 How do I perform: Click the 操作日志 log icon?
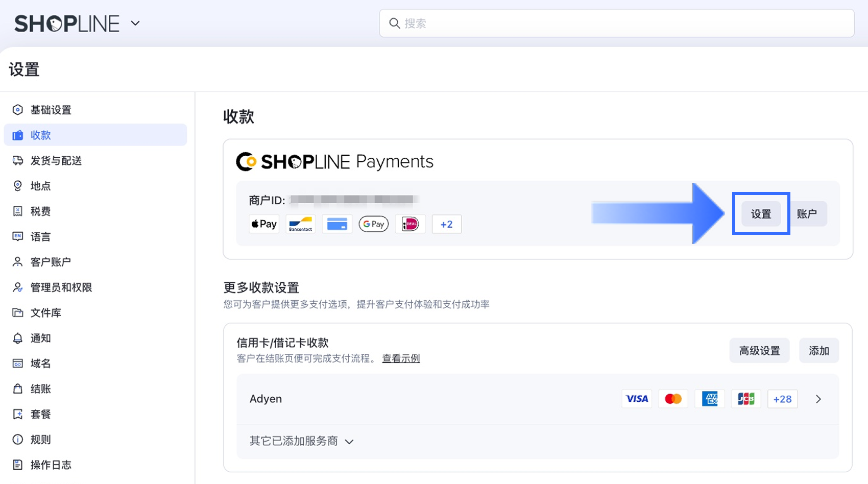pyautogui.click(x=17, y=465)
